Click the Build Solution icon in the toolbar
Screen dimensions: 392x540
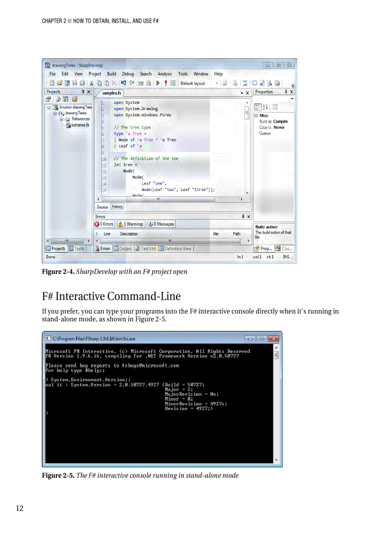[140, 83]
